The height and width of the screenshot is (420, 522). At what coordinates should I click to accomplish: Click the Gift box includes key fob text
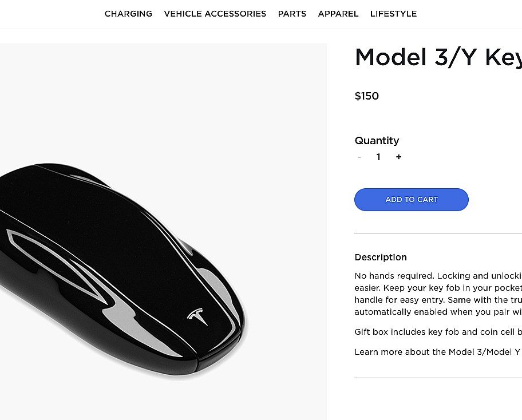point(438,332)
